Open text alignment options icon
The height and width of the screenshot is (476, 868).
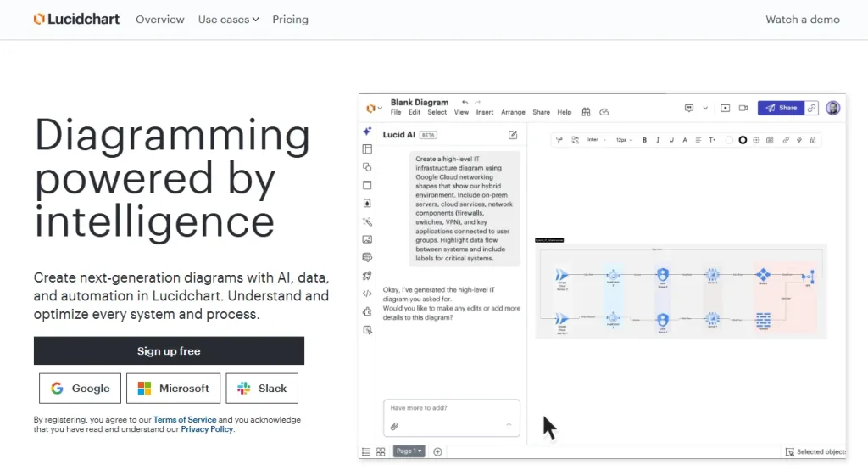(x=698, y=140)
